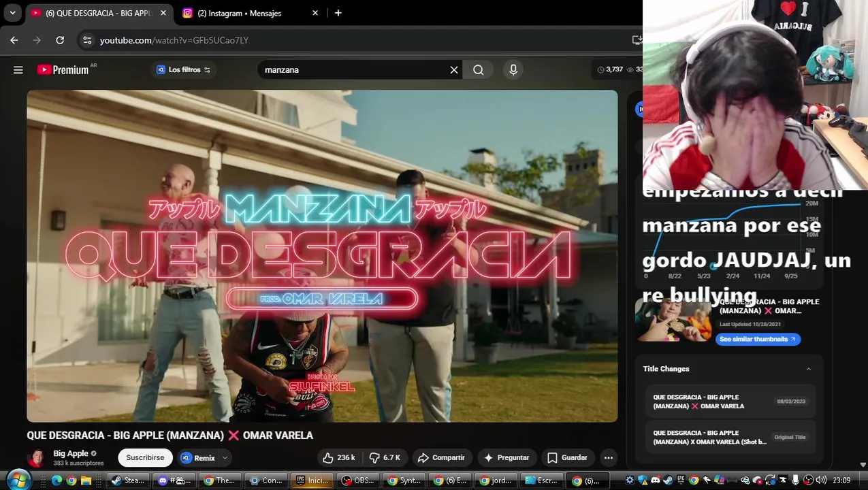Click the page scrollbar down arrow
Viewport: 868px width, 490px height.
pyautogui.click(x=863, y=465)
